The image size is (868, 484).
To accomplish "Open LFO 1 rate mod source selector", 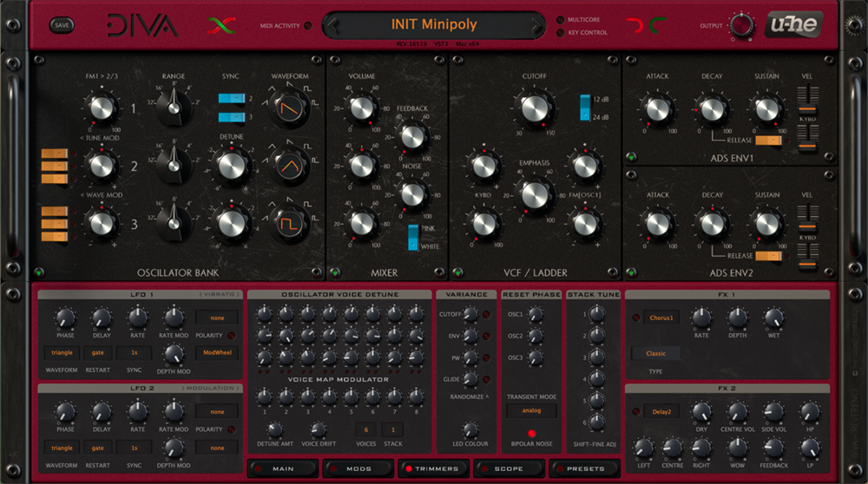I will click(x=217, y=318).
